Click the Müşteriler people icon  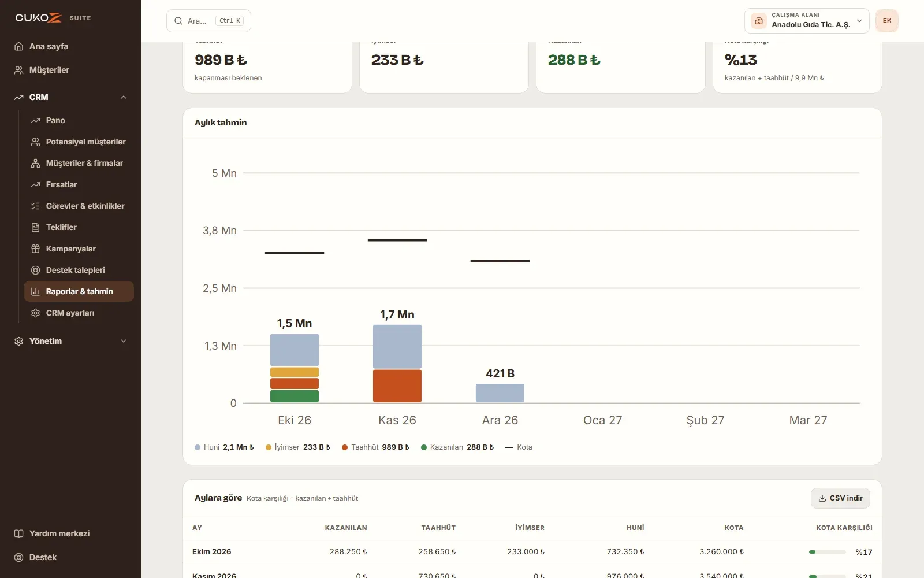(x=18, y=70)
